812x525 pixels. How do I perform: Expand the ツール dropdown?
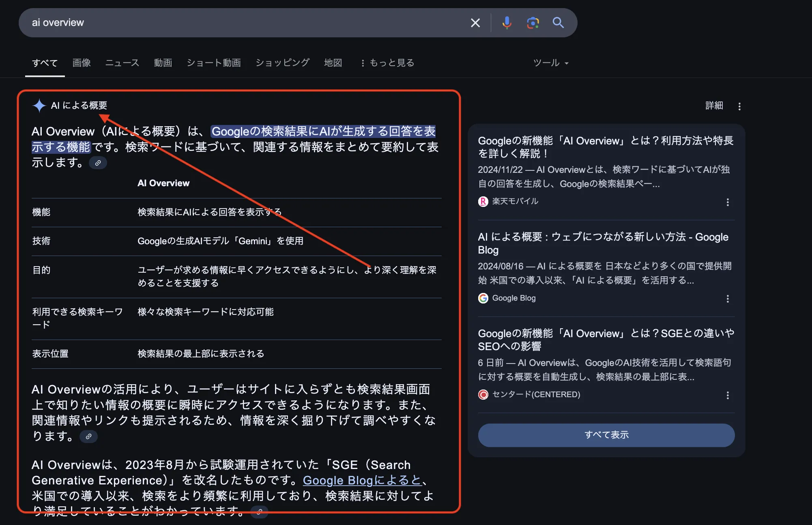(551, 63)
